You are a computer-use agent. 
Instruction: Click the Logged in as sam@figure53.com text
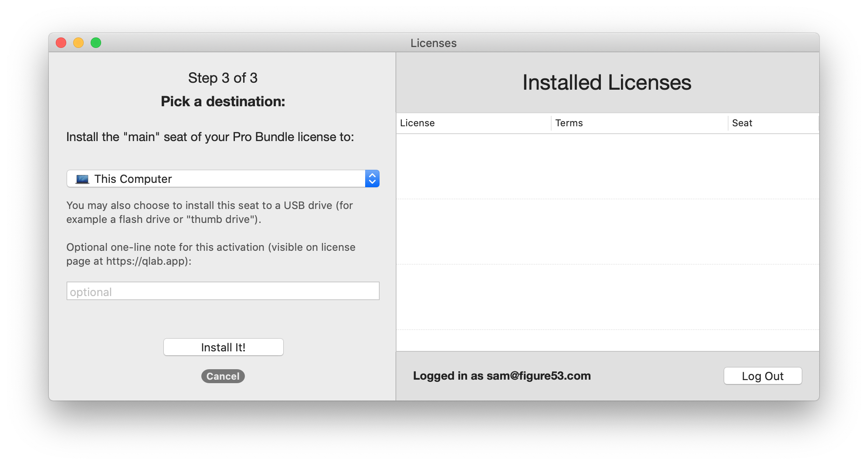coord(502,376)
